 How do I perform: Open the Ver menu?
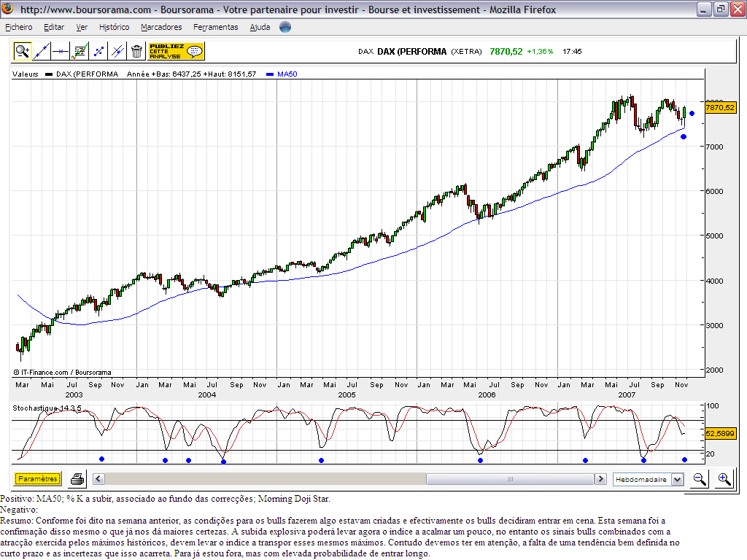(x=82, y=27)
